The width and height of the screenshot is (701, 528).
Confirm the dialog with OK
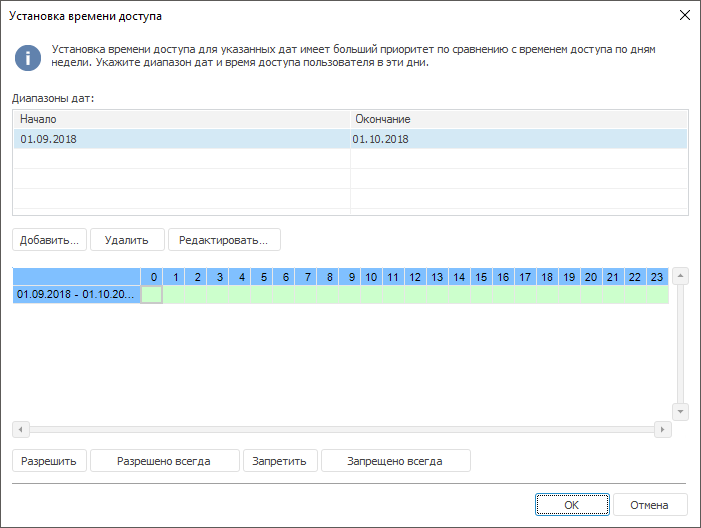[571, 505]
